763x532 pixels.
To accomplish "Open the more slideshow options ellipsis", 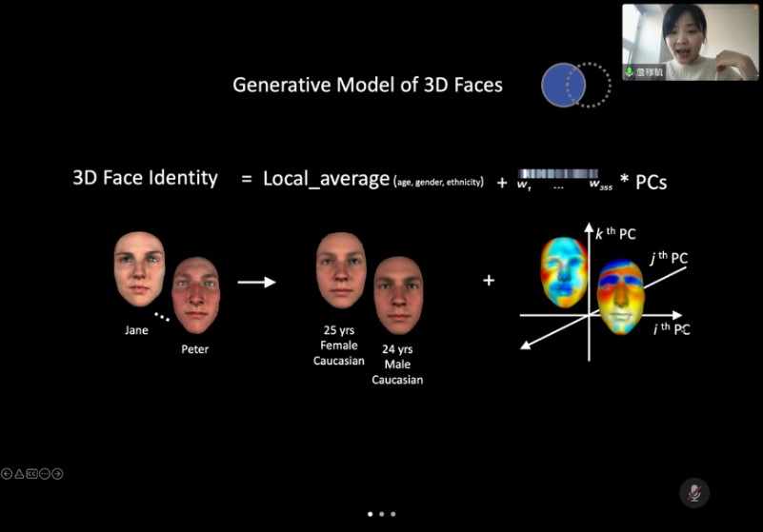I will pyautogui.click(x=44, y=474).
